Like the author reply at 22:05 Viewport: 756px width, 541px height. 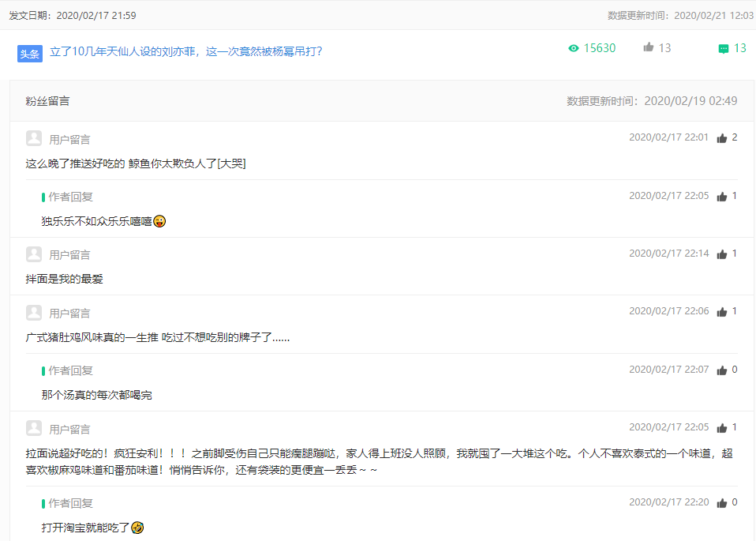point(721,197)
